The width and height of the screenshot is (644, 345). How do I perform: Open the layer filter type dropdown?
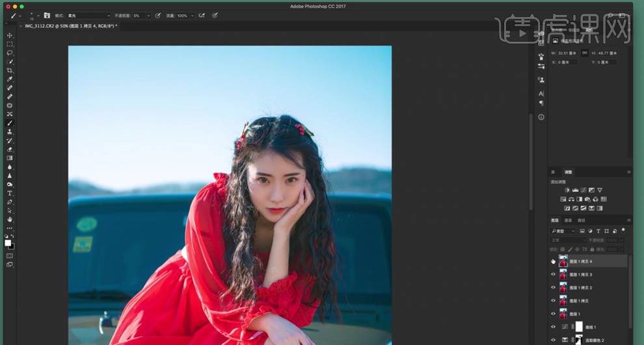point(563,231)
